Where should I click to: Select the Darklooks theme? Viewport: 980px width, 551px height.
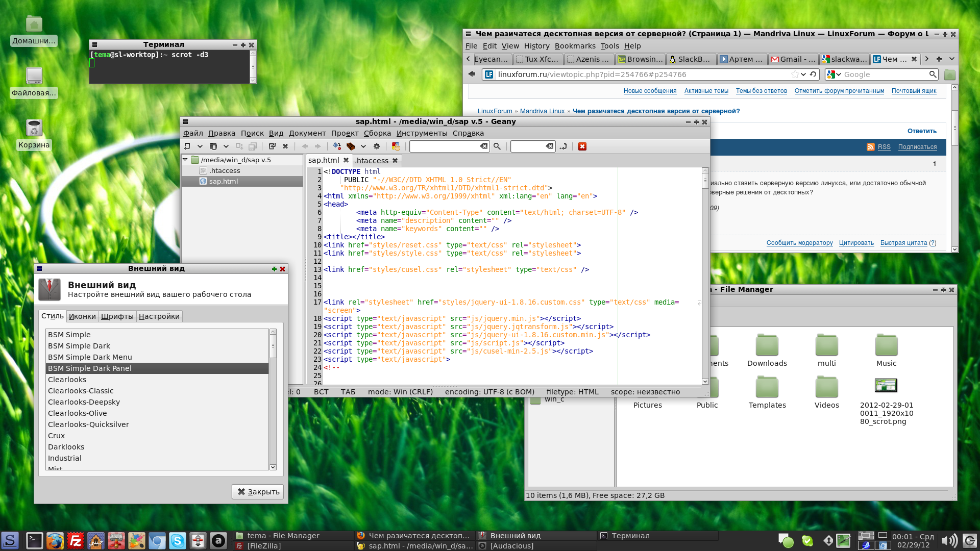(157, 447)
